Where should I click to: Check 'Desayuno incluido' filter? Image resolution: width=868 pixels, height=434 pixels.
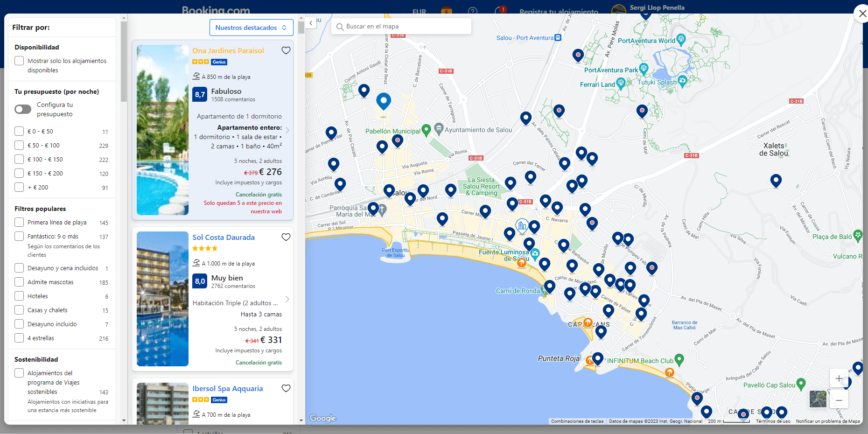(x=19, y=324)
